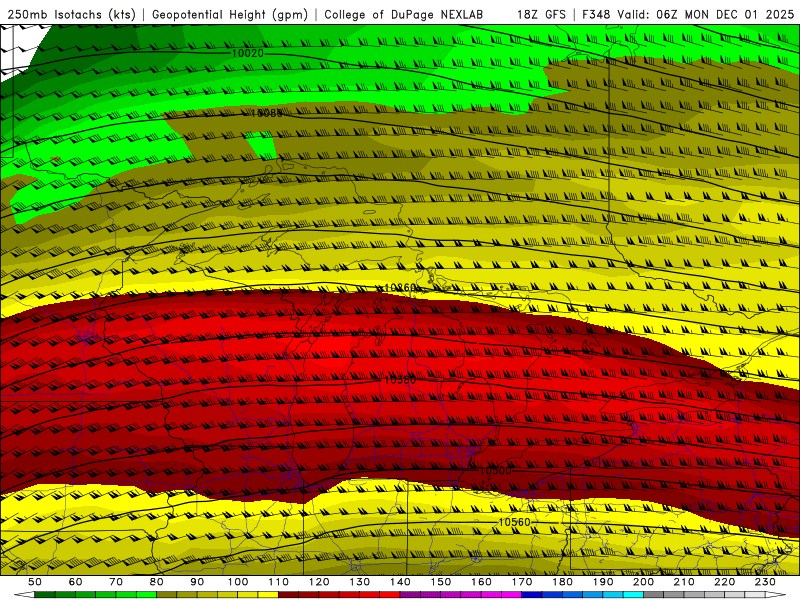Click the left arrow end of the color bar
This screenshot has height=600, width=800.
(x=24, y=595)
